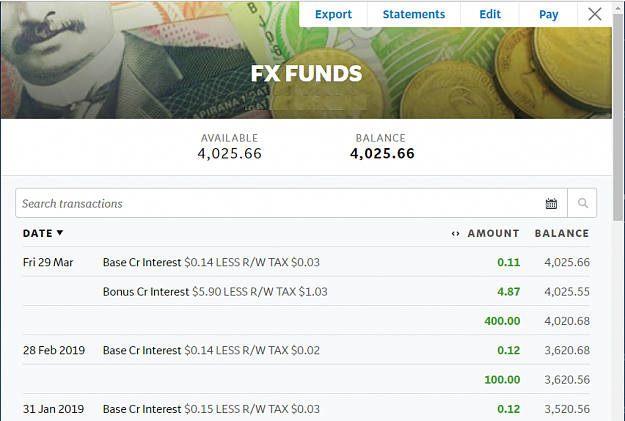
Task: Click the BALANCE column header
Action: 562,233
